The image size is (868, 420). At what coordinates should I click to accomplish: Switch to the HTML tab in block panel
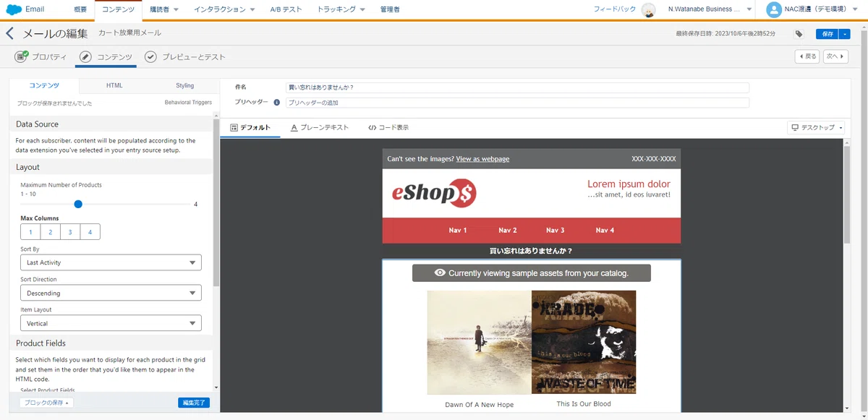[114, 85]
